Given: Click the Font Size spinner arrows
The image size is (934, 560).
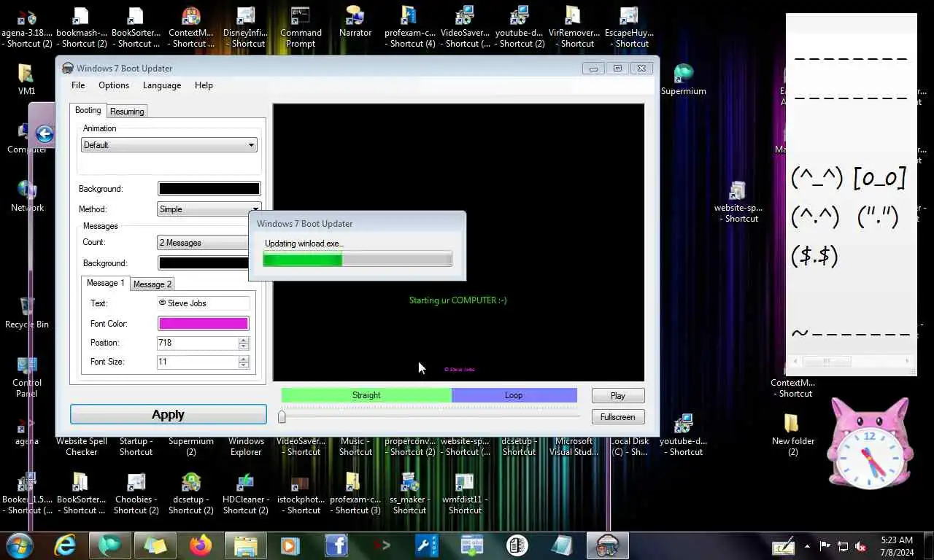Looking at the screenshot, I should coord(244,362).
